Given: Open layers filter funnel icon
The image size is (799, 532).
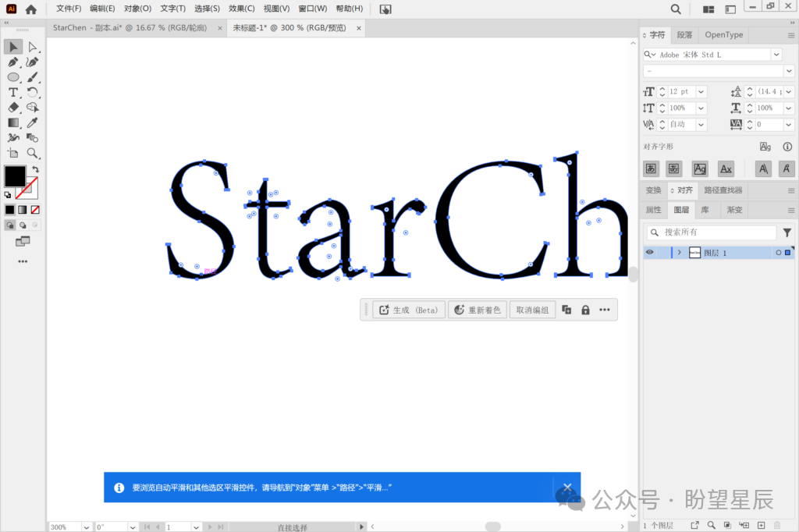Looking at the screenshot, I should (787, 232).
